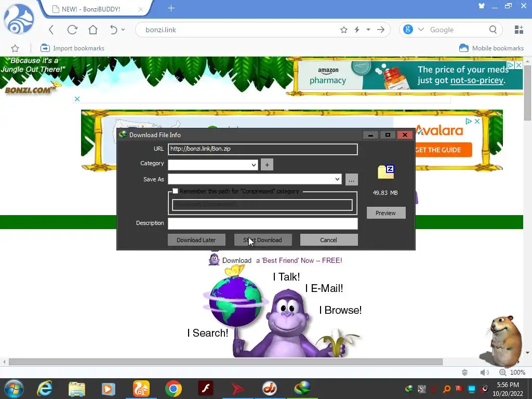Click the Description input field

click(262, 223)
